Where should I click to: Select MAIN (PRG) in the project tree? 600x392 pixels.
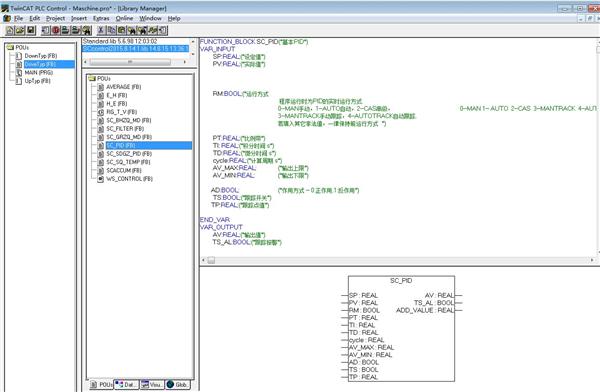point(39,72)
